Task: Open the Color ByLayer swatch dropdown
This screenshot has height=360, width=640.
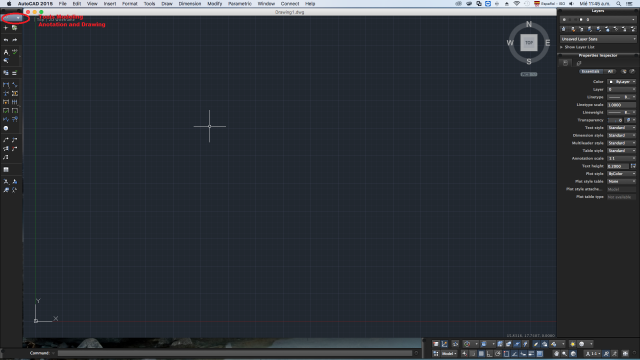Action: click(621, 82)
